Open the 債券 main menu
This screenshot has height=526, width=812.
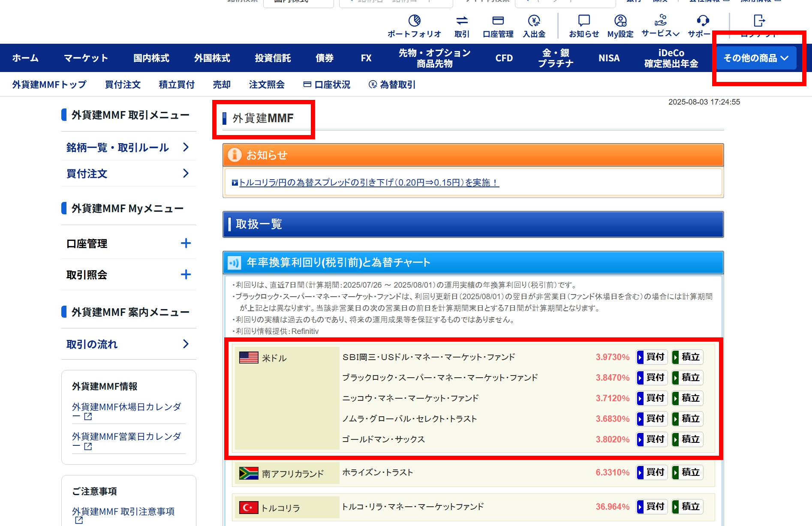(x=325, y=58)
